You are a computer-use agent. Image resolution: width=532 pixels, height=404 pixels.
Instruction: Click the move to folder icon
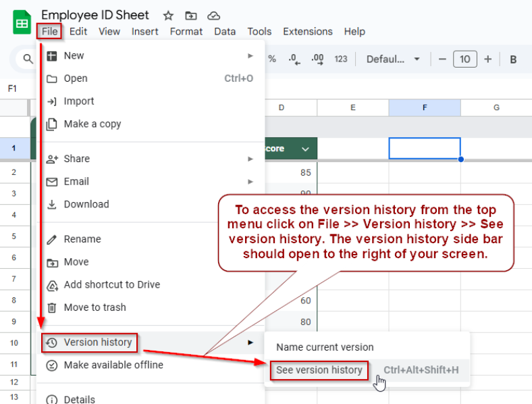(191, 16)
